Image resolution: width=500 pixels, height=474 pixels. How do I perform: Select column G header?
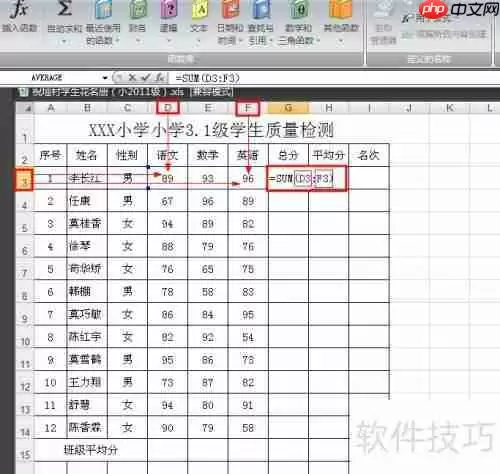click(x=288, y=108)
